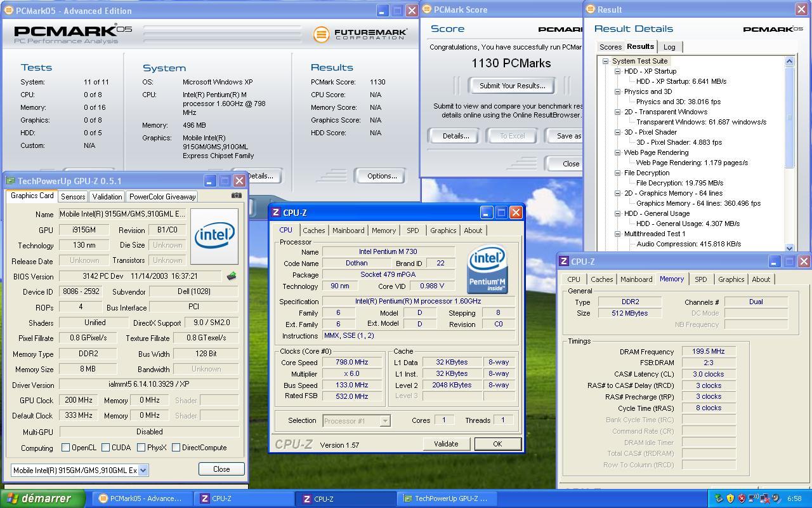The width and height of the screenshot is (812, 508).
Task: Click the red shield security tray icon
Action: pos(741,498)
